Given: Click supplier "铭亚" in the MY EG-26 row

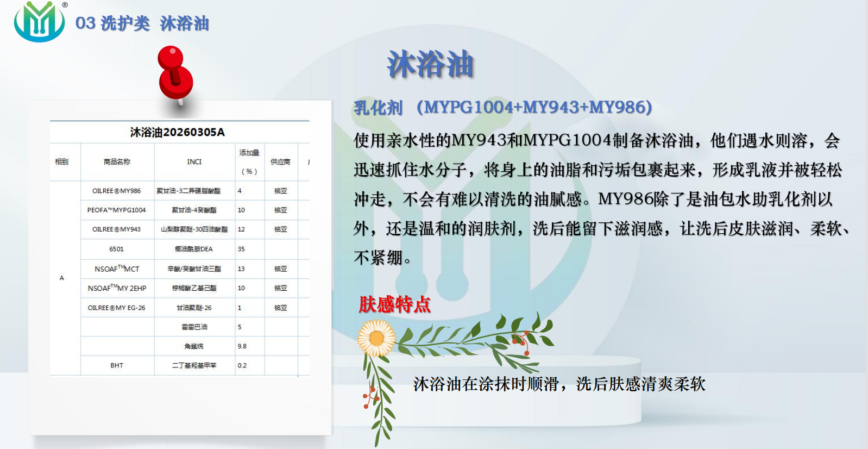Looking at the screenshot, I should (281, 308).
